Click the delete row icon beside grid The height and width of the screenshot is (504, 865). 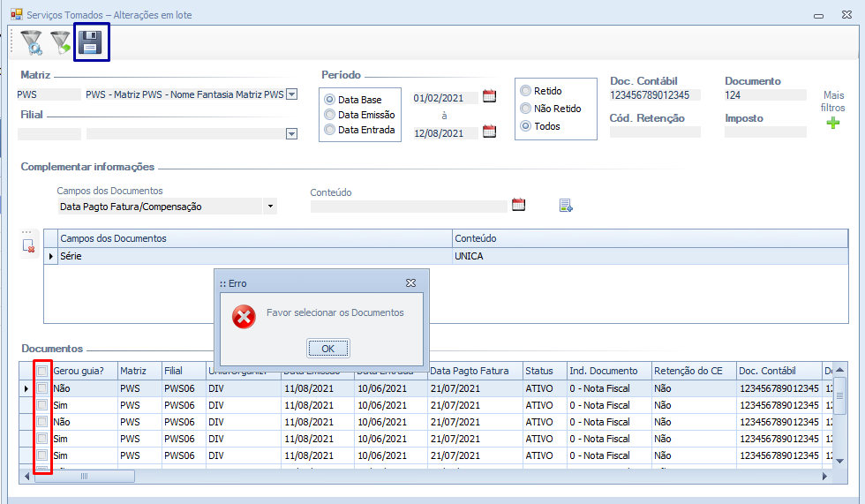[x=29, y=246]
